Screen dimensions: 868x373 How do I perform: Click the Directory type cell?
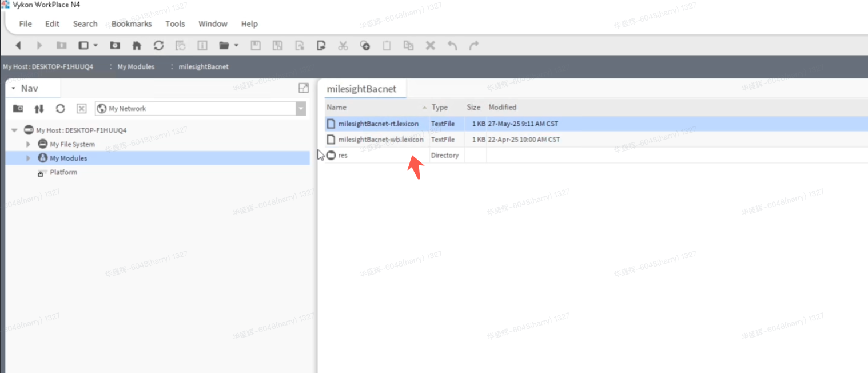click(x=445, y=156)
